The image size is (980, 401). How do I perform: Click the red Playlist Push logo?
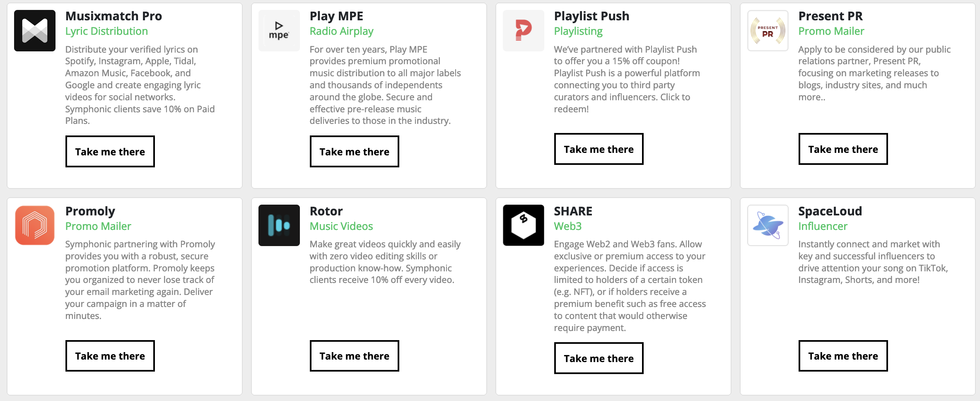(524, 31)
